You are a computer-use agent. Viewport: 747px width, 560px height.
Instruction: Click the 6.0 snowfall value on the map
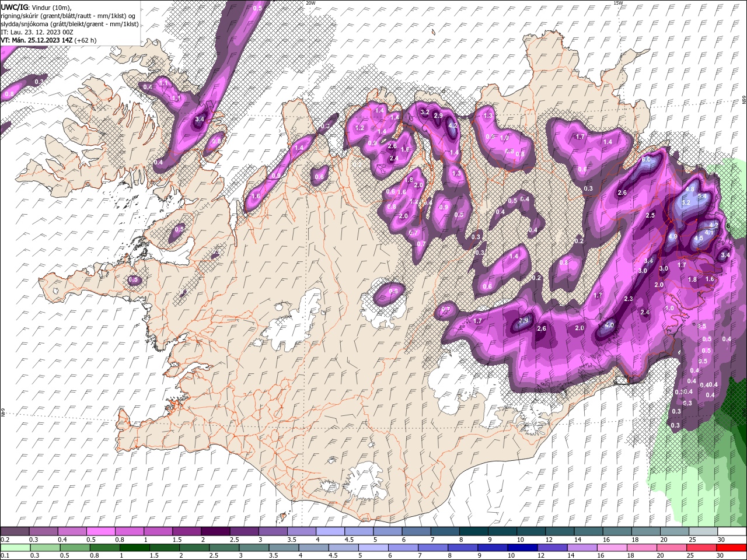click(646, 159)
